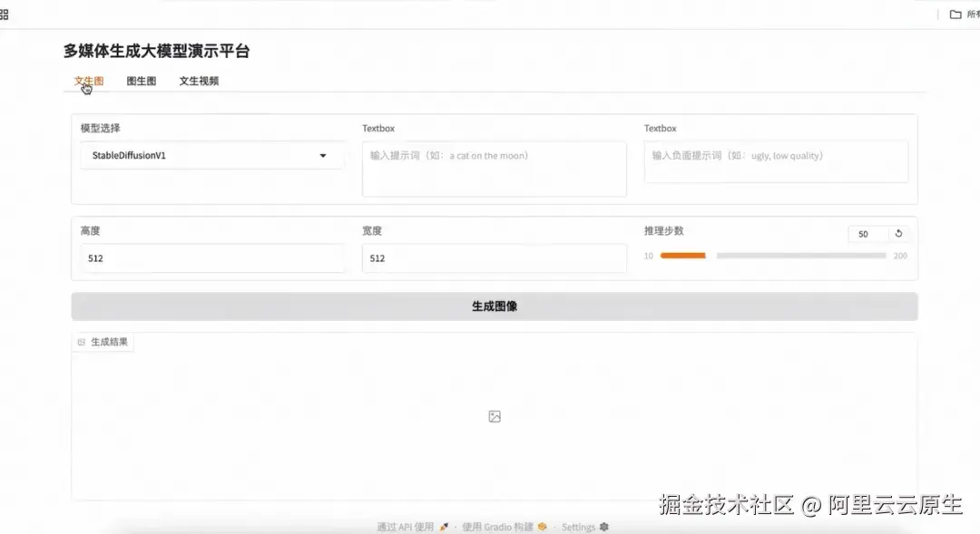Click the 推理步数 label
The height and width of the screenshot is (534, 980).
663,230
